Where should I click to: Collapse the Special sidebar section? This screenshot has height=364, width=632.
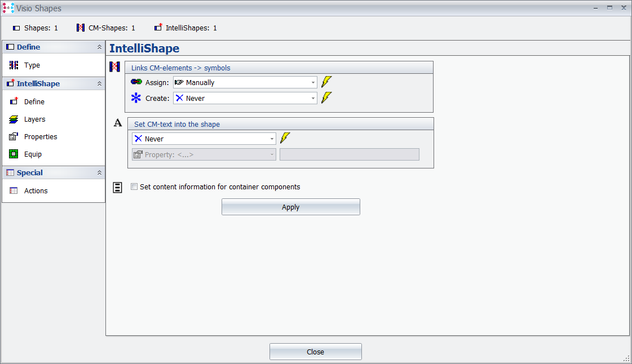coord(99,173)
